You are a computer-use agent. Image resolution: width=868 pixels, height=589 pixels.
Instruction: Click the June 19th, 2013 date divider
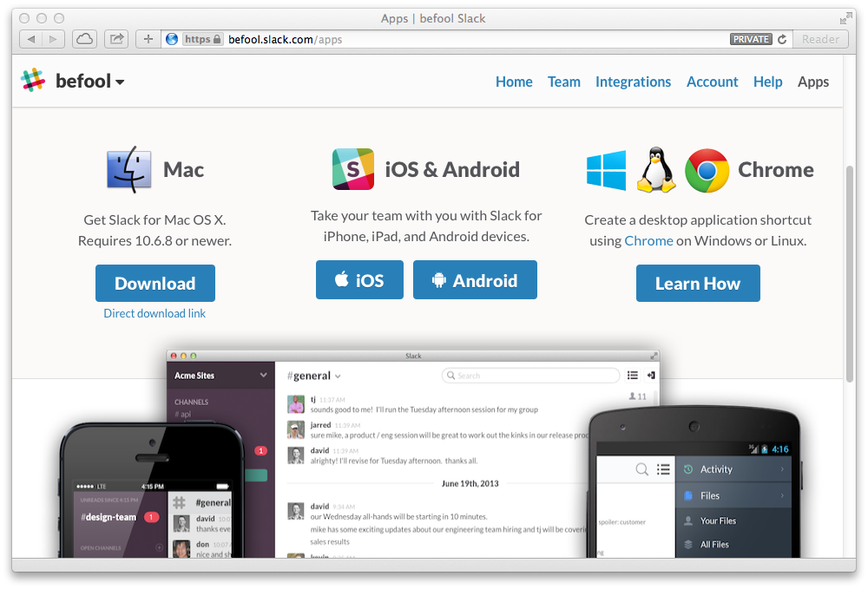[x=470, y=483]
